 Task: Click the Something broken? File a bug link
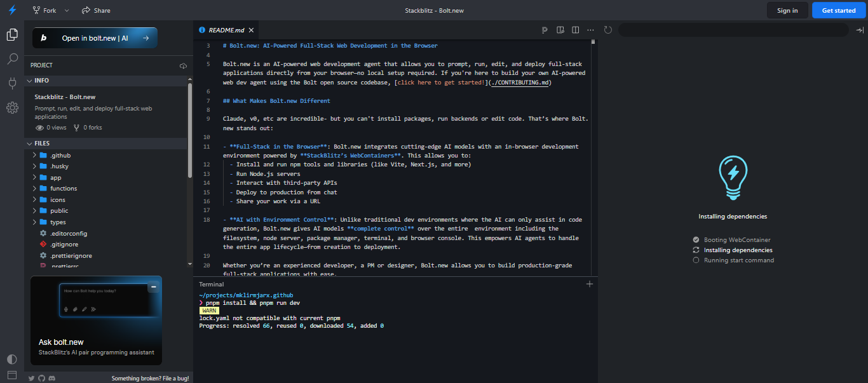click(150, 378)
